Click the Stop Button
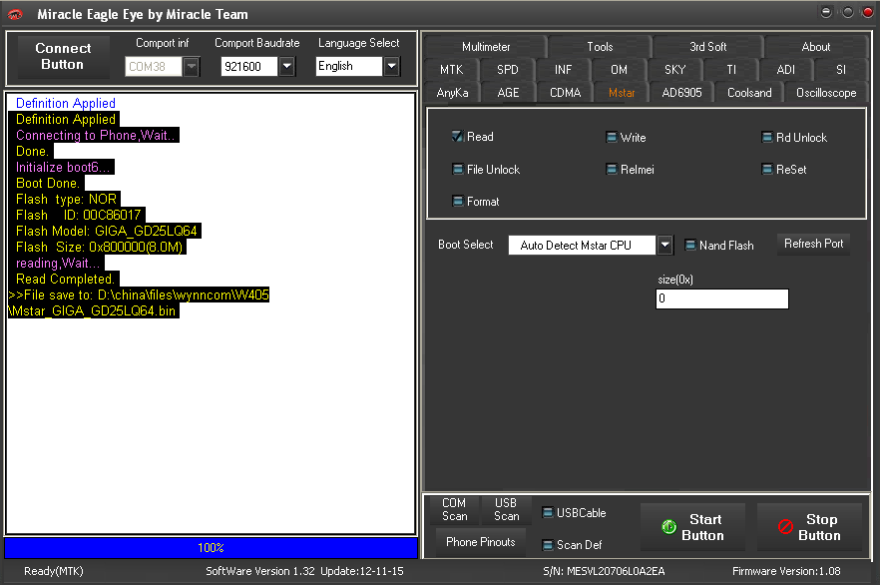 coord(809,527)
